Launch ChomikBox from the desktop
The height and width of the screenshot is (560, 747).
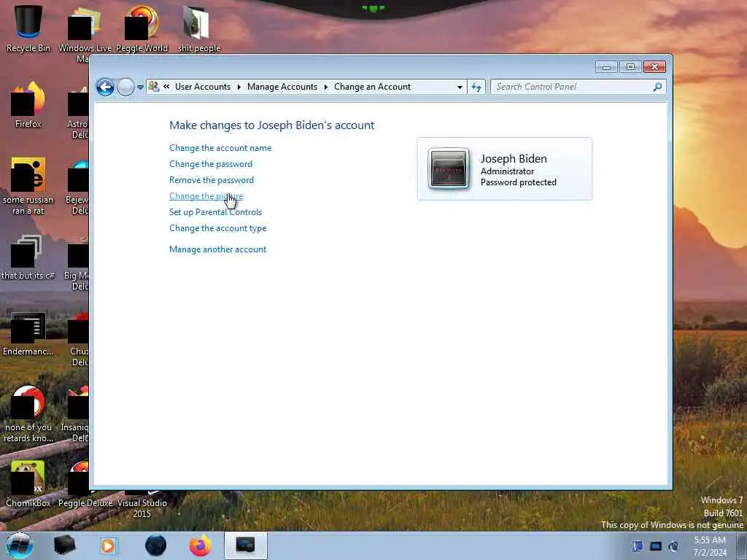tap(28, 483)
